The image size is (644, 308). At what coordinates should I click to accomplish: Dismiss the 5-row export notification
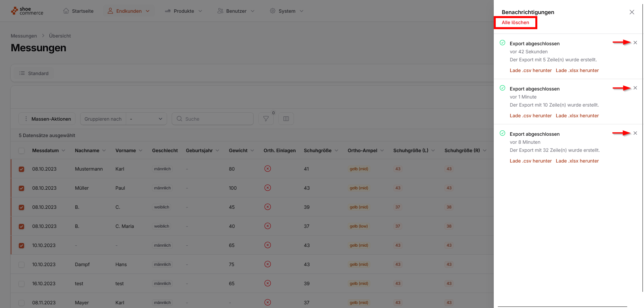tap(635, 43)
